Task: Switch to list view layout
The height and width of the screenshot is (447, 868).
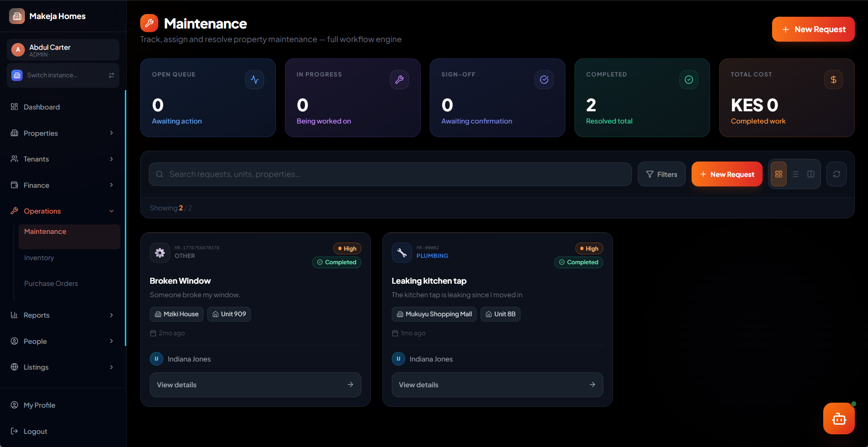Action: click(x=795, y=174)
